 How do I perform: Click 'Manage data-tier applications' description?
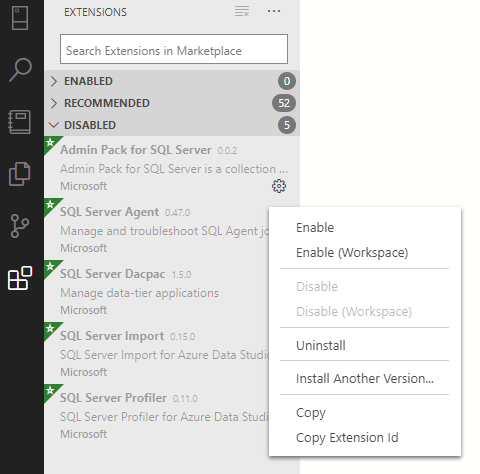tap(139, 293)
